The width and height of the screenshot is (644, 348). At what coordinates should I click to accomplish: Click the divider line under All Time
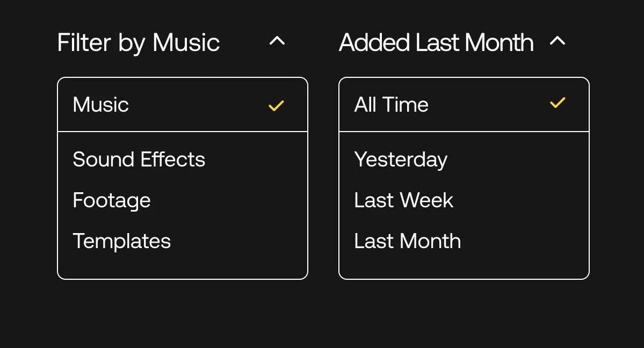[464, 132]
